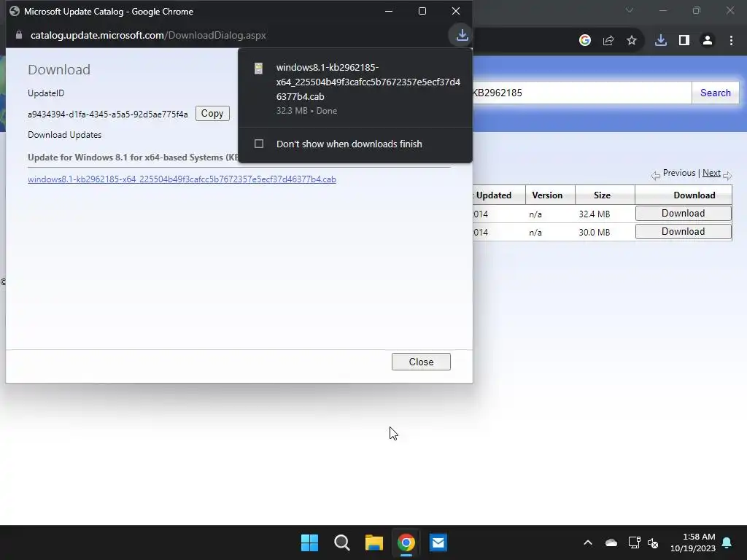
Task: Copy the UpdateID with the Copy button
Action: [x=212, y=113]
